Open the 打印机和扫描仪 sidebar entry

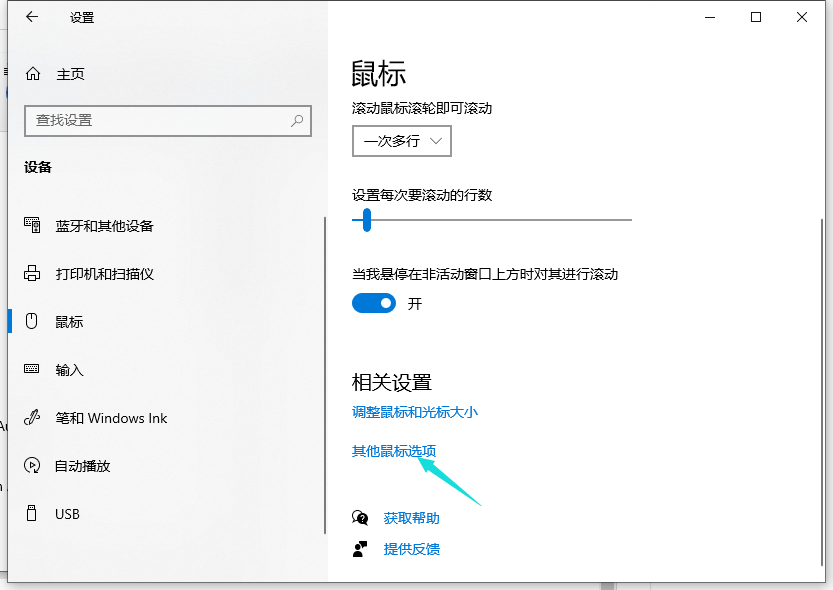(x=104, y=274)
